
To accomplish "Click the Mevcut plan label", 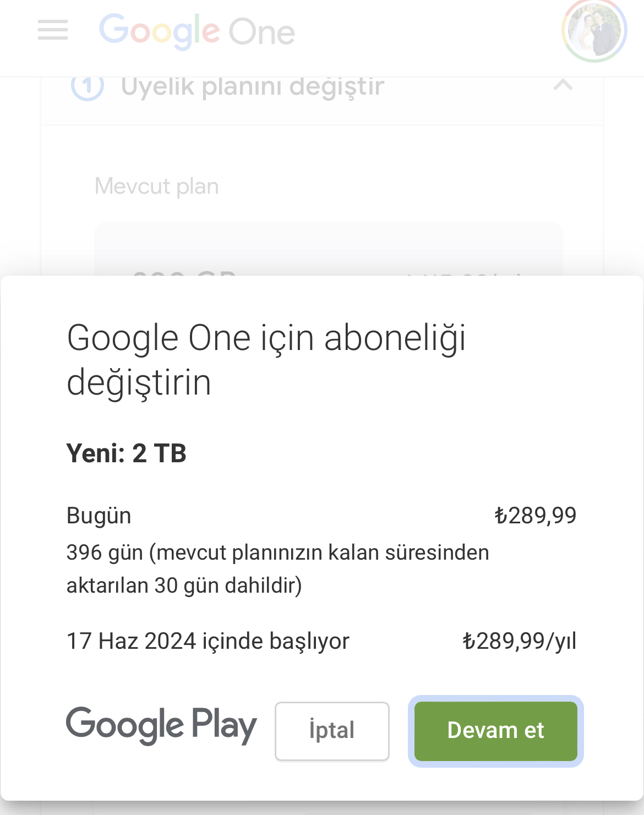I will coord(157,187).
